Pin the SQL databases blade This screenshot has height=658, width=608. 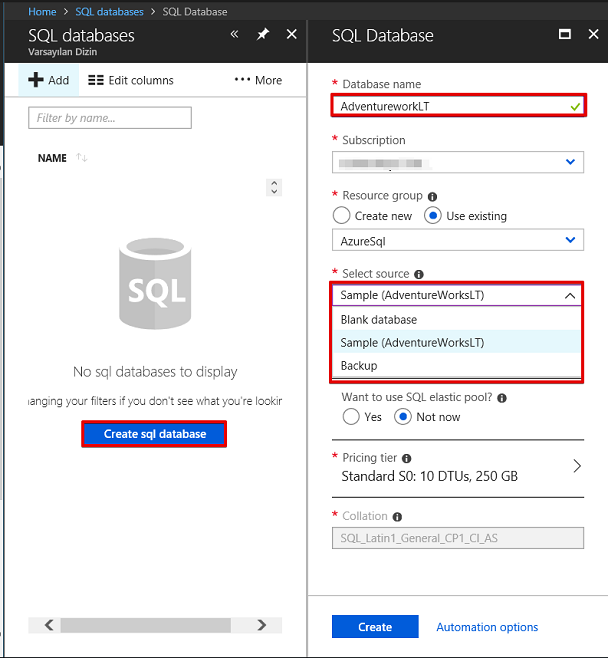263,34
